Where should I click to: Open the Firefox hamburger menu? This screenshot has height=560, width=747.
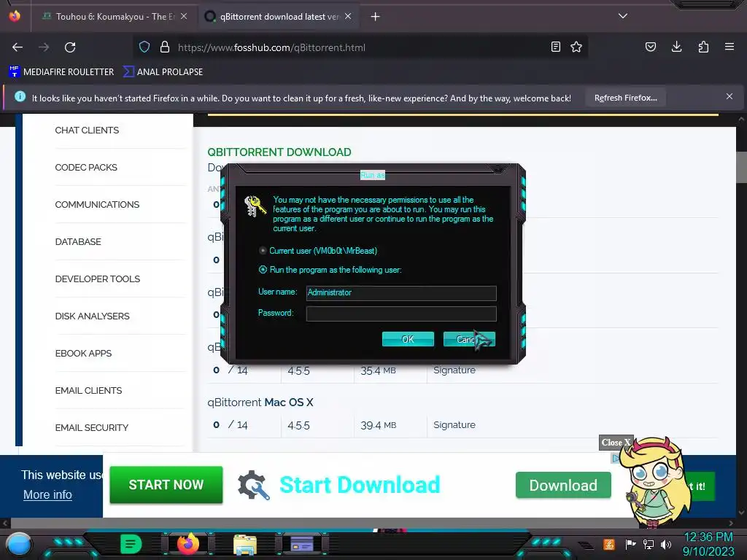(x=729, y=47)
